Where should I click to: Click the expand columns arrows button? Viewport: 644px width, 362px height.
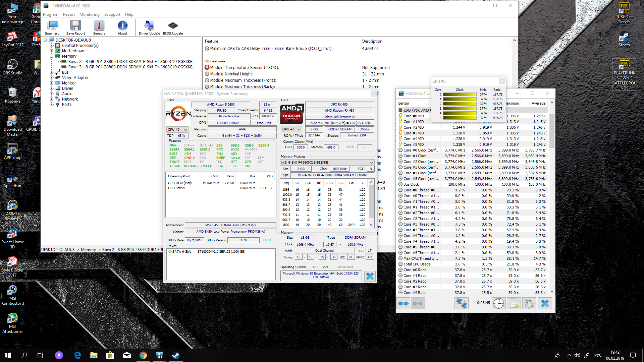click(x=403, y=303)
